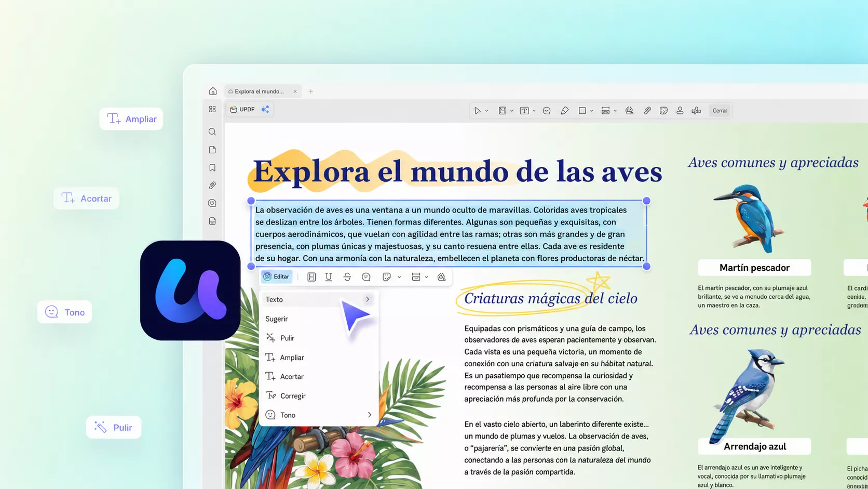Viewport: 868px width, 489px height.
Task: Go to the Home icon
Action: click(213, 91)
